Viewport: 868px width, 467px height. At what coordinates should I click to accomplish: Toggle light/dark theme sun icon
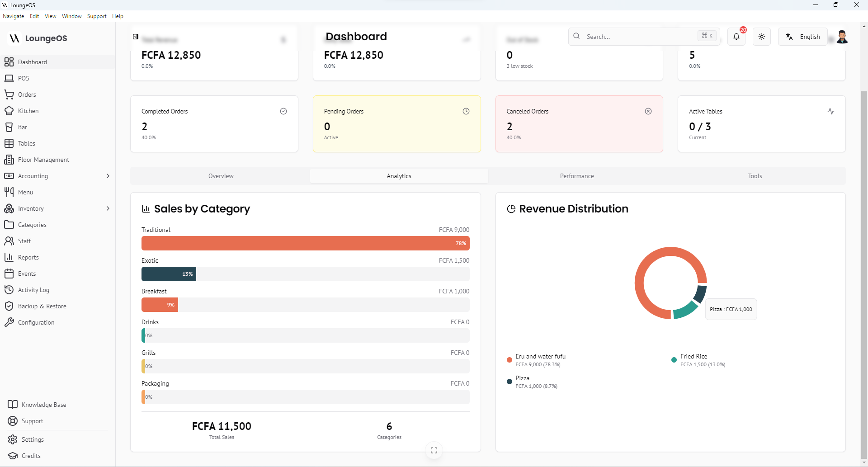click(x=762, y=37)
